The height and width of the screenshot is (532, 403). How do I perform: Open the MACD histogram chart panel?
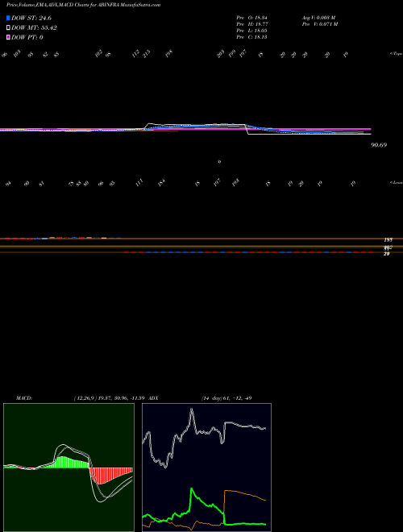69,468
